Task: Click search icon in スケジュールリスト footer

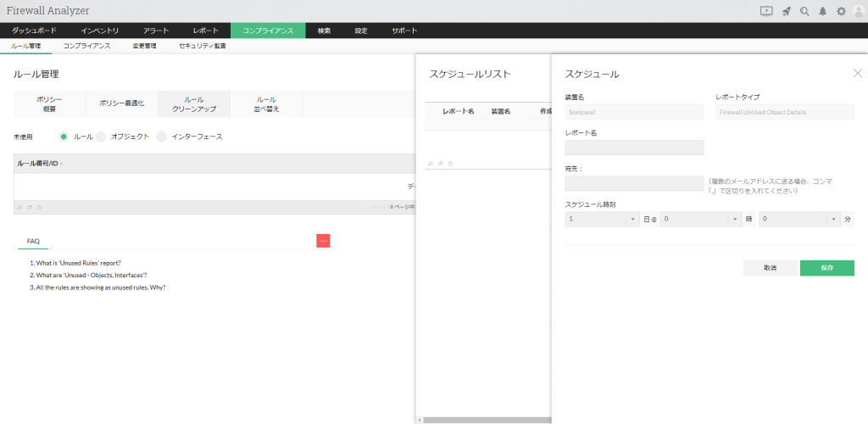Action: (x=431, y=164)
